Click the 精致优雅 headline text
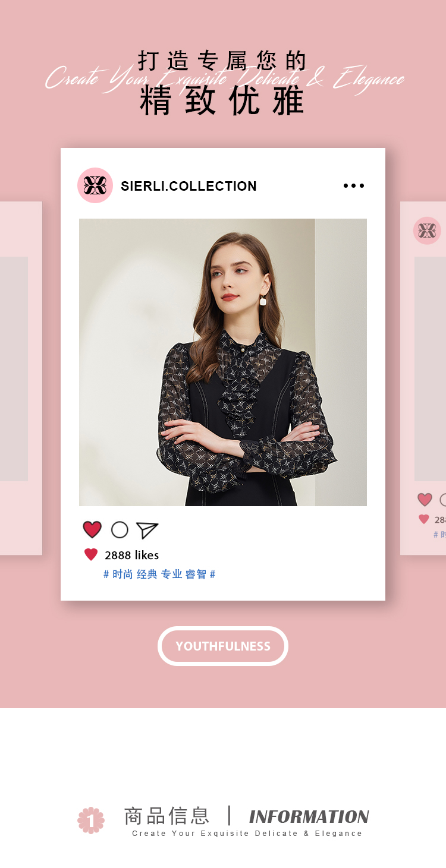Image resolution: width=446 pixels, height=868 pixels. 222,101
